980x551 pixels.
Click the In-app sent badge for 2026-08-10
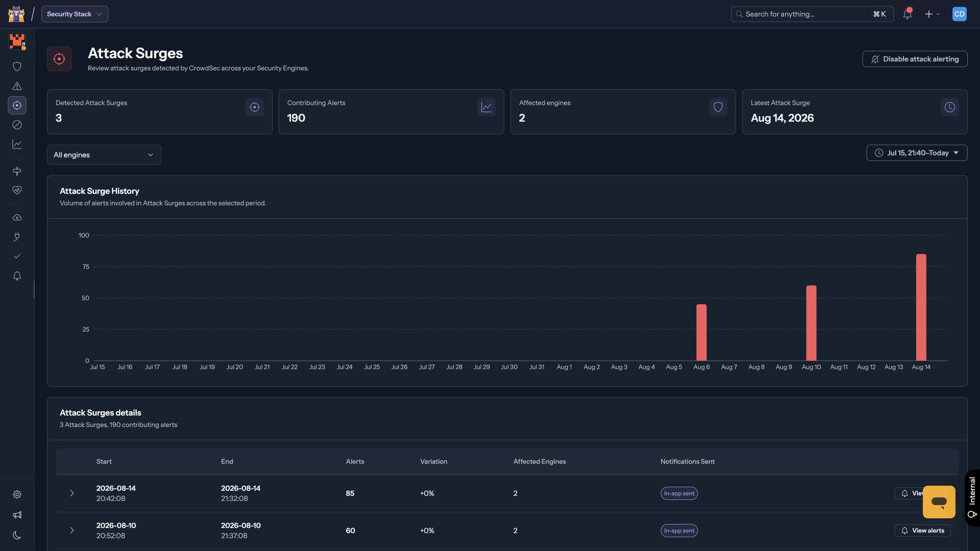(x=679, y=531)
